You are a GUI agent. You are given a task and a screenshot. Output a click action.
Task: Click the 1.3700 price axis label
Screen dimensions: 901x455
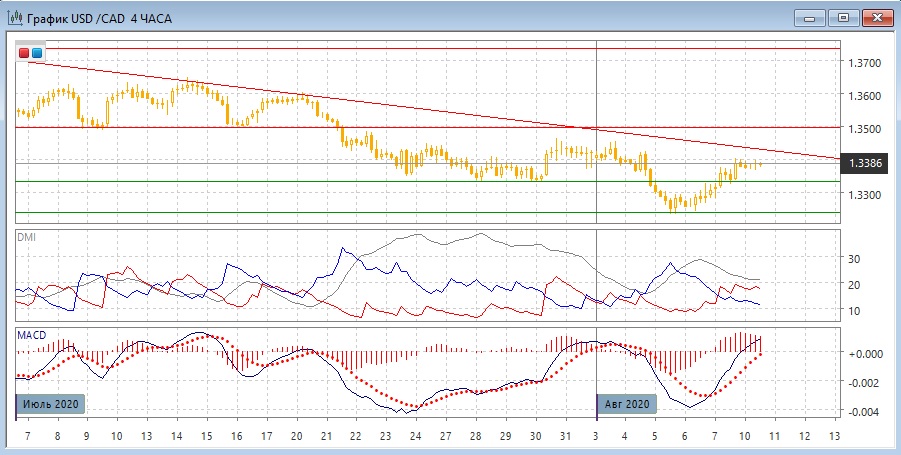[x=865, y=63]
